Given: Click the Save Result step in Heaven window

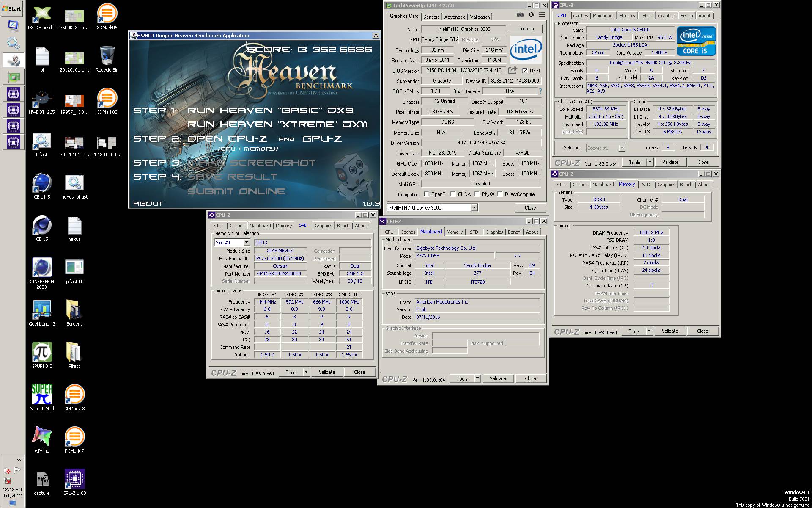Looking at the screenshot, I should point(232,177).
